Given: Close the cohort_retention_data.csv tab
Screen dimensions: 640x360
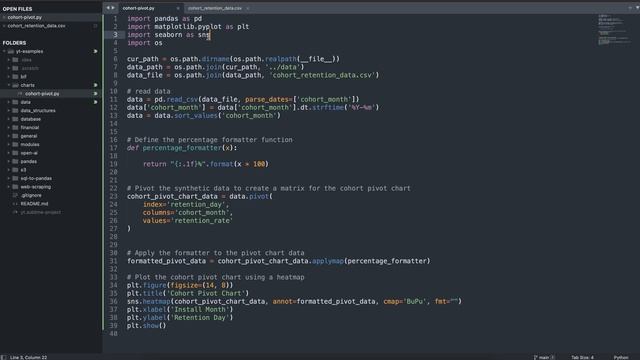Looking at the screenshot, I should tap(248, 8).
